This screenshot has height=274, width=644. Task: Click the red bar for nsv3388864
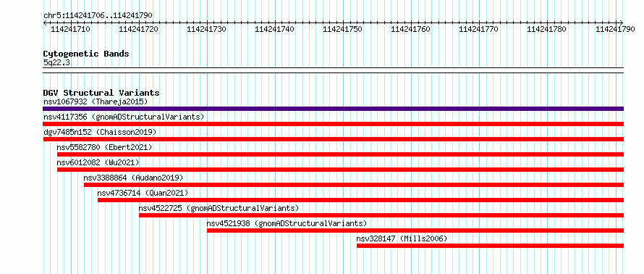pyautogui.click(x=354, y=185)
